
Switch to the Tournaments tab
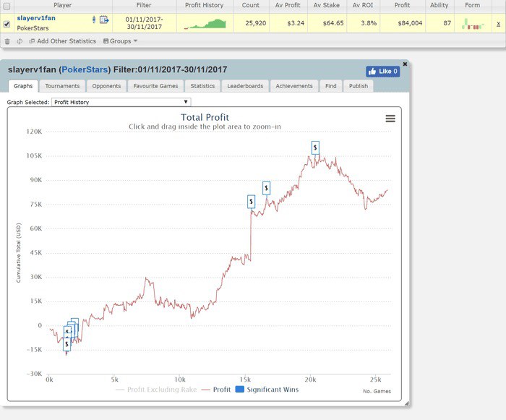pos(61,86)
